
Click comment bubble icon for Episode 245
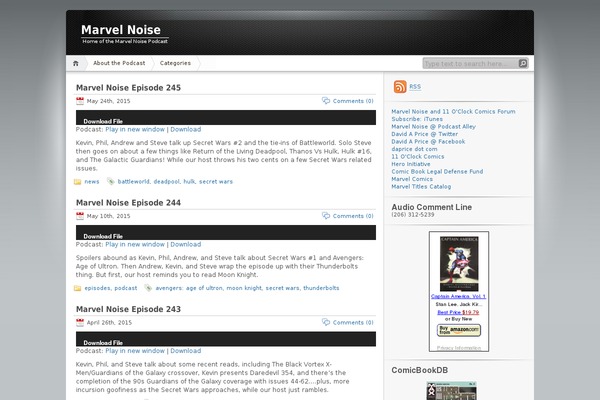click(x=326, y=101)
